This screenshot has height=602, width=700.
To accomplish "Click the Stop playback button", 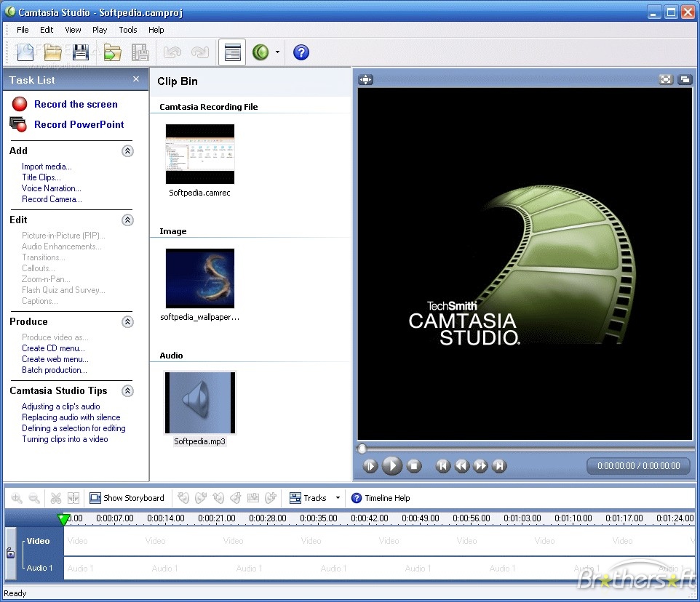I will click(x=414, y=467).
